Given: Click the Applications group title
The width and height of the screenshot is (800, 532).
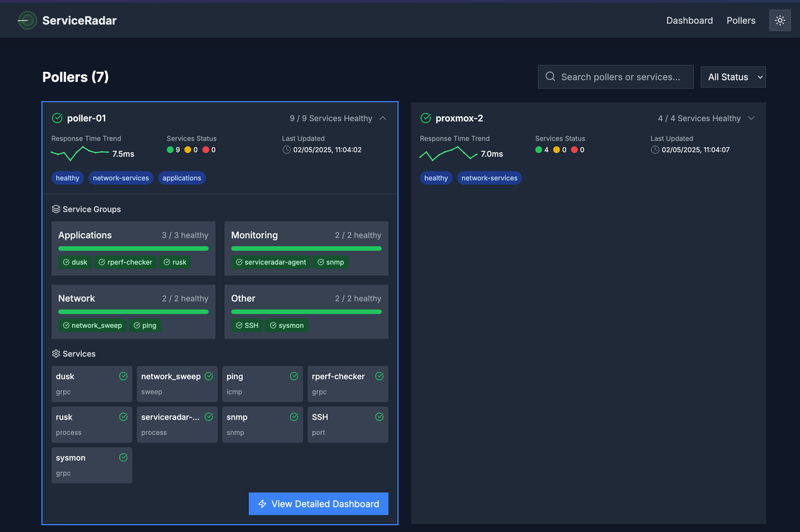Looking at the screenshot, I should point(85,235).
